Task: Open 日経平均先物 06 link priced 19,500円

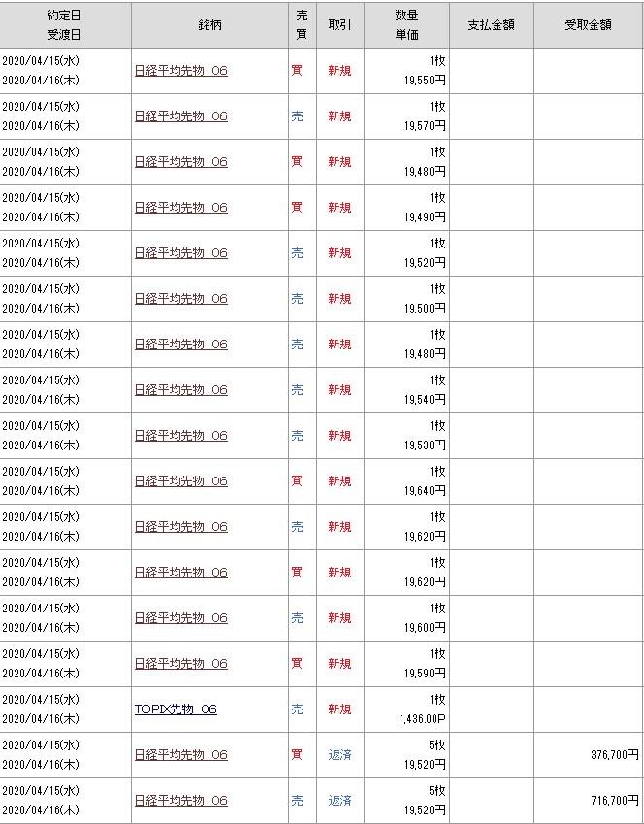Action: [x=181, y=299]
